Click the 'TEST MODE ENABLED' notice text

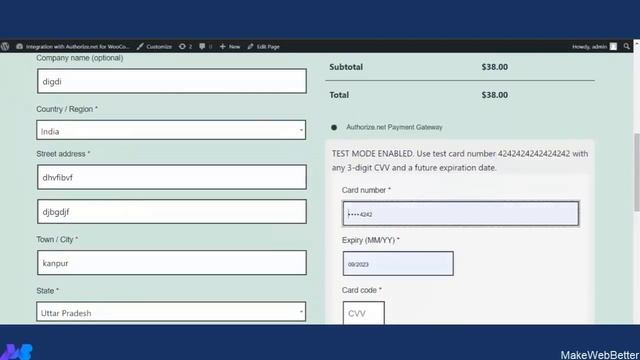[x=460, y=161]
